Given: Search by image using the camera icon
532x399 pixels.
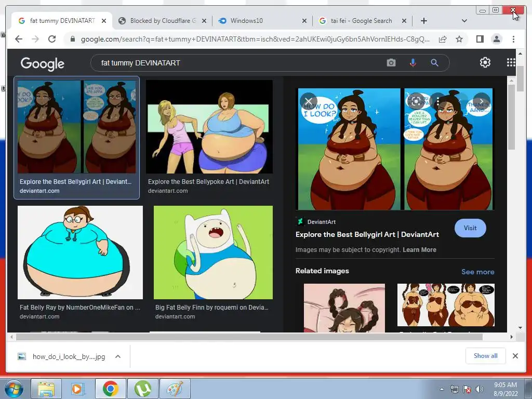Looking at the screenshot, I should tap(391, 63).
